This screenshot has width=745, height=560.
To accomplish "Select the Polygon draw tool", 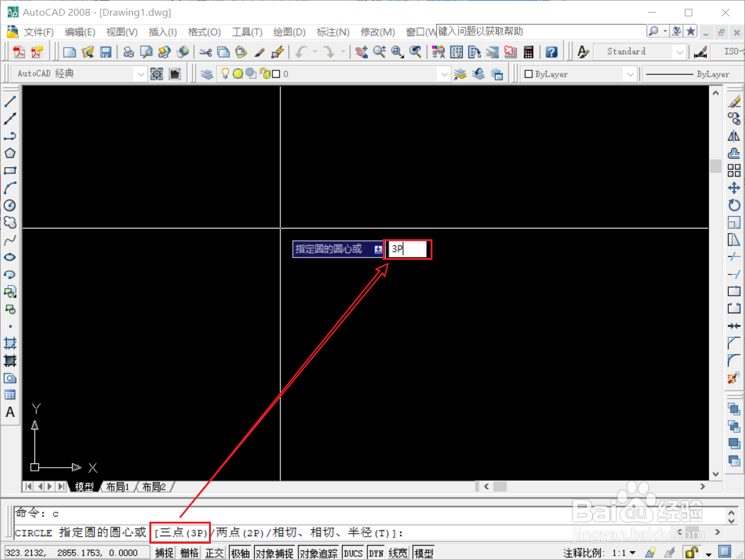I will 10,153.
